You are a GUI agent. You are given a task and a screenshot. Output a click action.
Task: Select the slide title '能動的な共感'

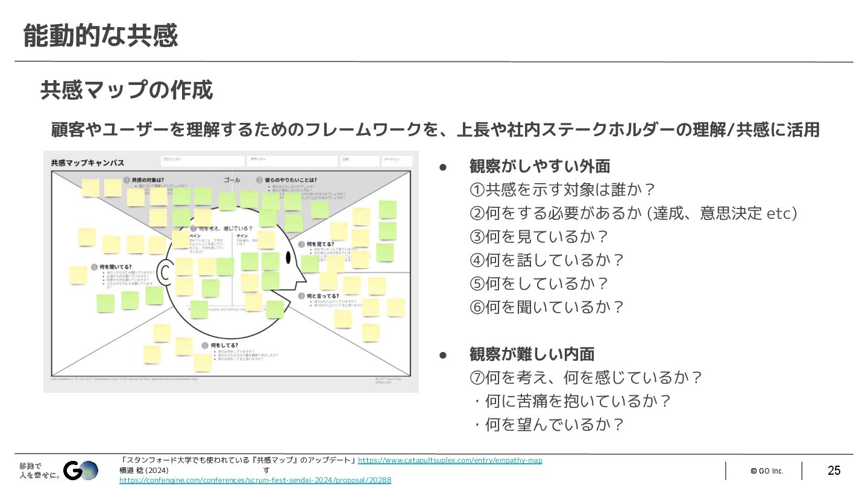[x=101, y=36]
